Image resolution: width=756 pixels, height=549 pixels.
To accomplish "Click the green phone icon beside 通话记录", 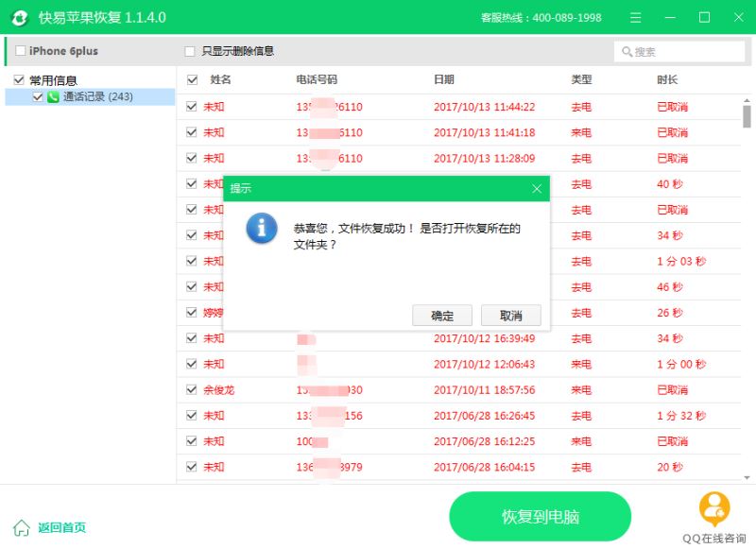I will coord(51,96).
